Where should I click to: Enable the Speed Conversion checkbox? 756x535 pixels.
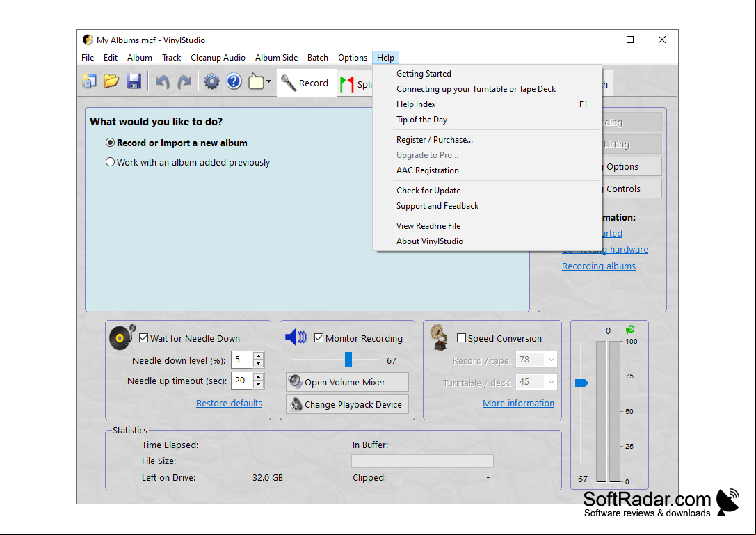pos(461,337)
